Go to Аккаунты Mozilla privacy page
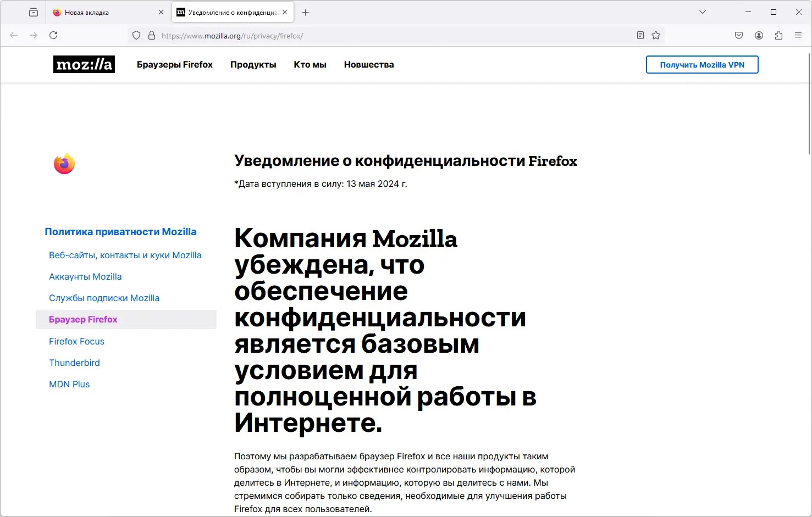Screen dimensions: 812x517 (85, 276)
